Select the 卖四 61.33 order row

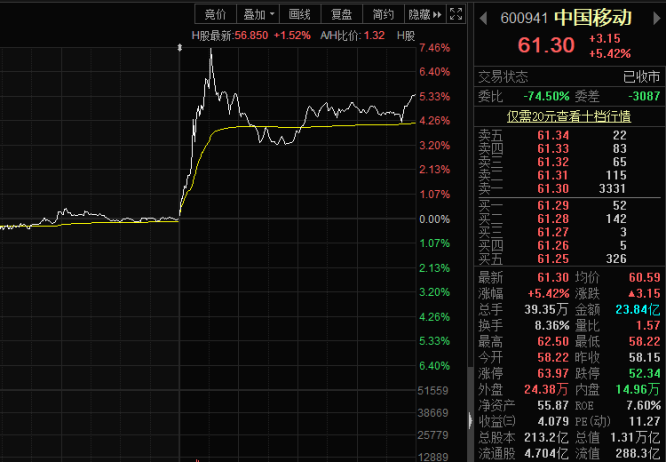(x=569, y=149)
